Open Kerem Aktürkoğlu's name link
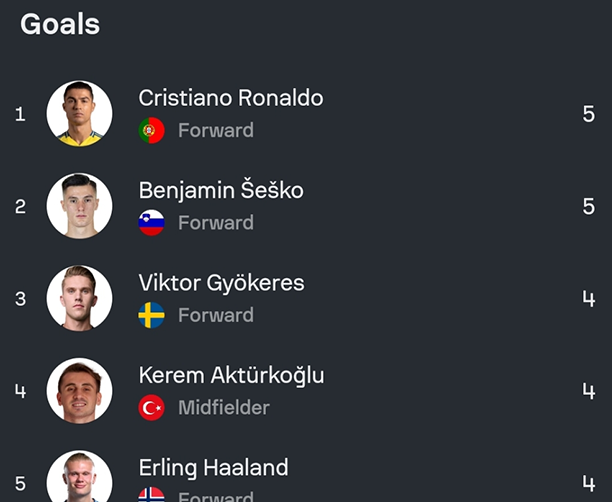Screen dimensions: 612x502 click(231, 375)
